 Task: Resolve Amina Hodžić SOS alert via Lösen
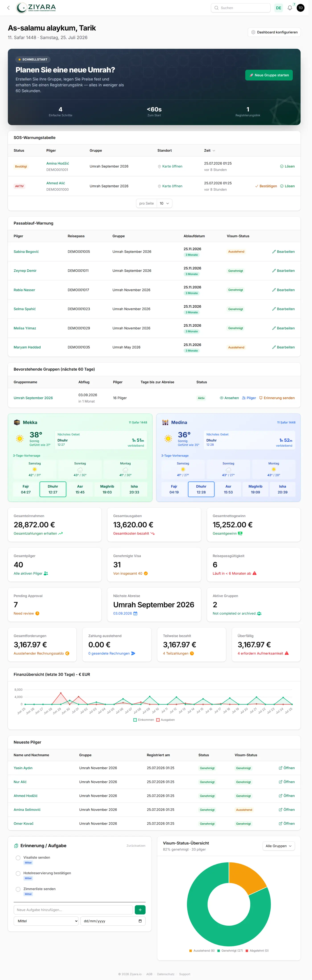(x=287, y=166)
